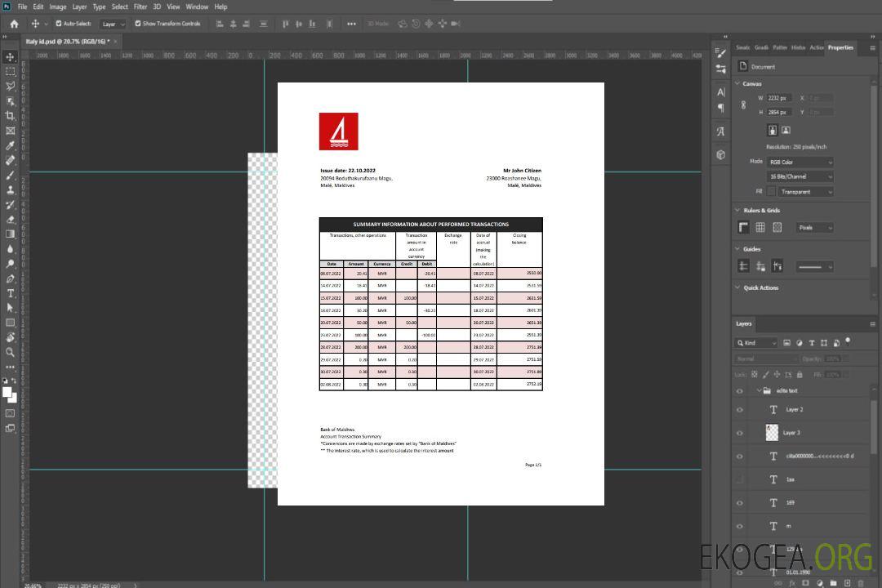Click the canvas Fill color swatch
Viewport: 882px width, 588px height.
pos(771,191)
